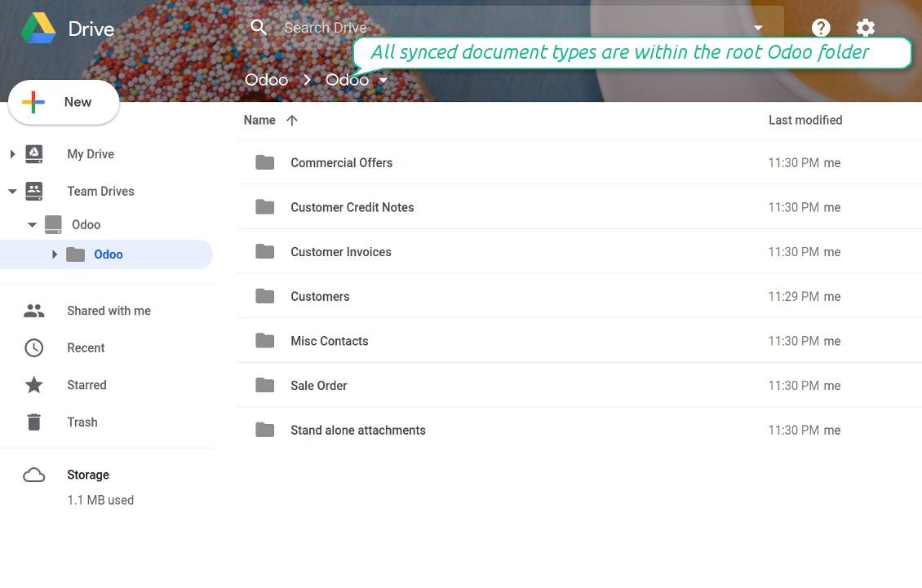This screenshot has width=922, height=588.
Task: Click the Recent clock icon
Action: [34, 348]
